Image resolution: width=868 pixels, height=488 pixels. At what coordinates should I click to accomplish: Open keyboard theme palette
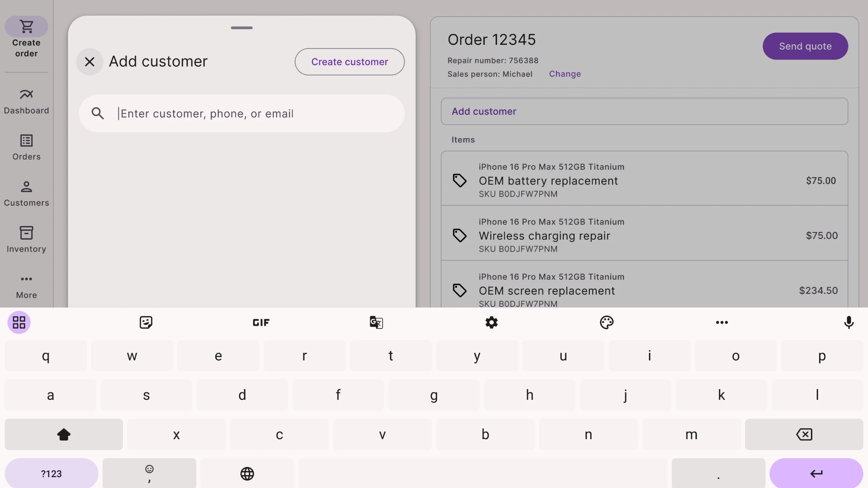(x=607, y=322)
